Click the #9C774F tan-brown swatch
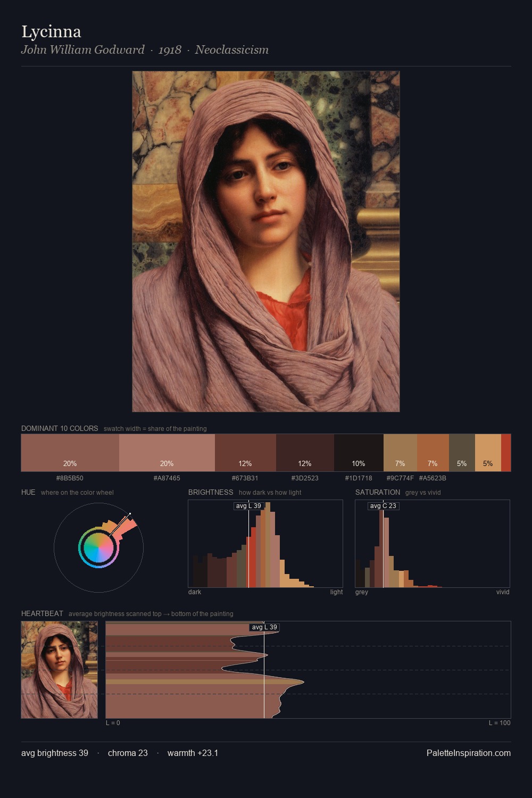The image size is (532, 798). (400, 453)
